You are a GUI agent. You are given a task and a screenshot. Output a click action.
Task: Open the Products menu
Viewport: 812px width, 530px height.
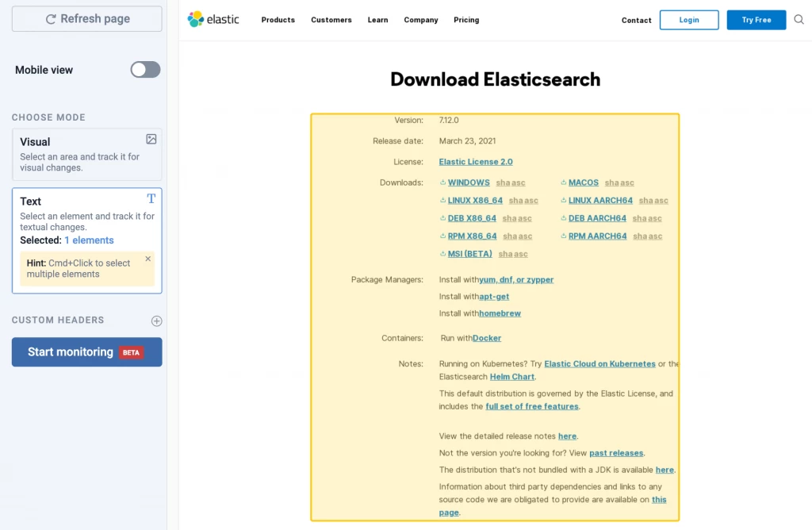(278, 20)
